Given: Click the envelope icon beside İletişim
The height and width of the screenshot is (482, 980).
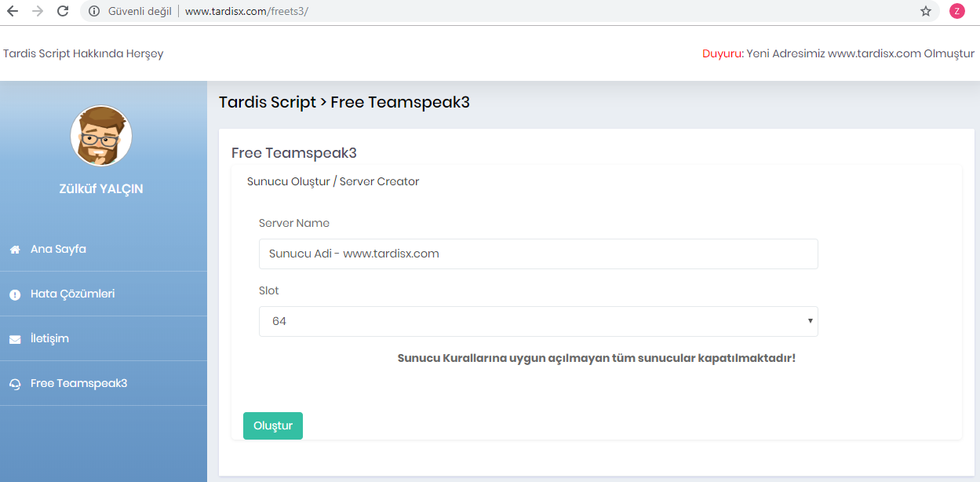Looking at the screenshot, I should (x=15, y=339).
